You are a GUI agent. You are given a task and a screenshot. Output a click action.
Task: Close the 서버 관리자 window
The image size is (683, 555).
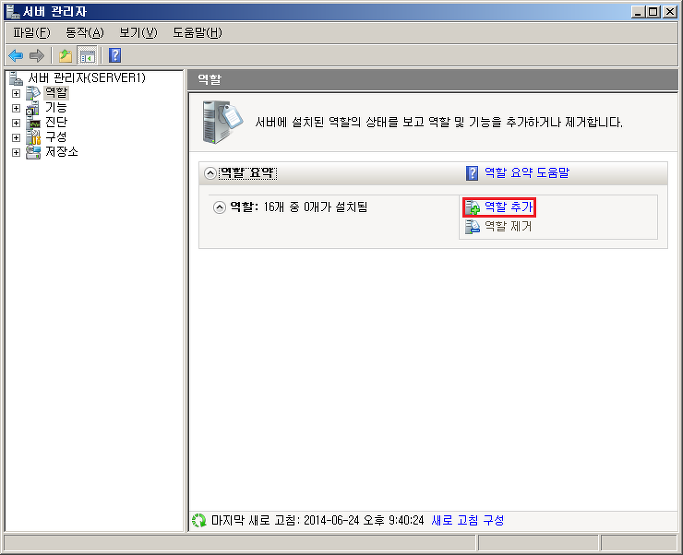point(669,12)
